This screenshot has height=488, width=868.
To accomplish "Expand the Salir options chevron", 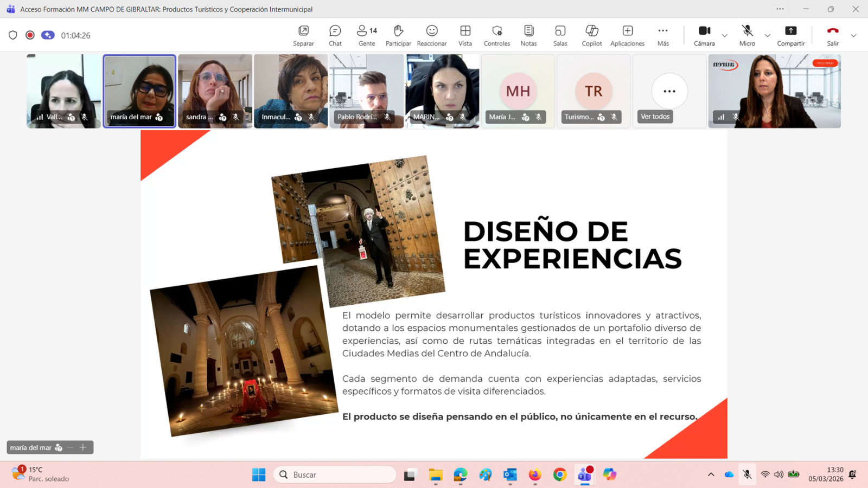I will point(853,36).
